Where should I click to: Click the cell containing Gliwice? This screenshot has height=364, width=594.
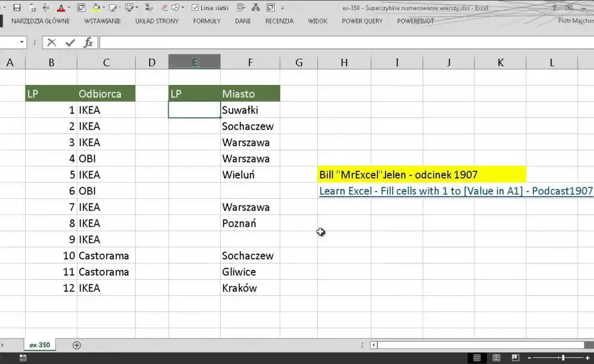pyautogui.click(x=250, y=272)
